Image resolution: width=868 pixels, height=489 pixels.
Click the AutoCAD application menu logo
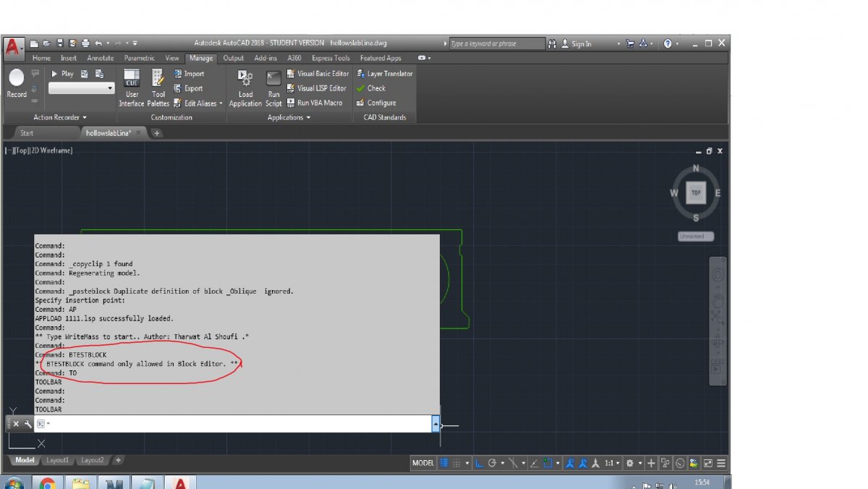(x=13, y=47)
